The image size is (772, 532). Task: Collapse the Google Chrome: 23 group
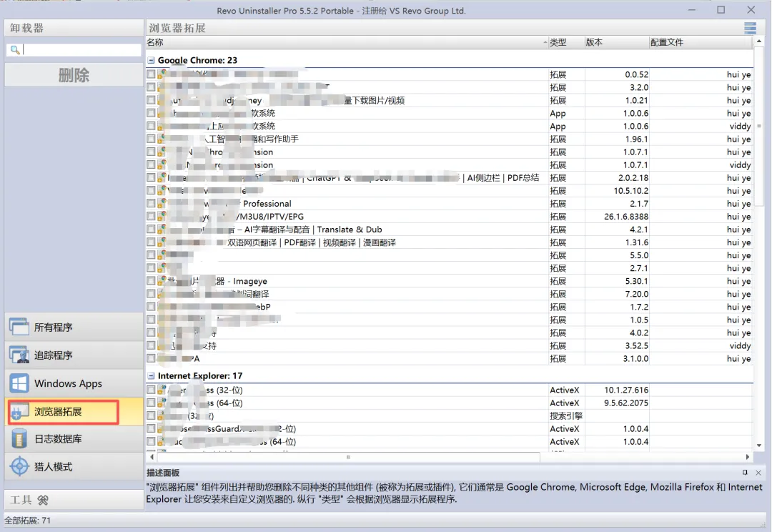tap(151, 60)
